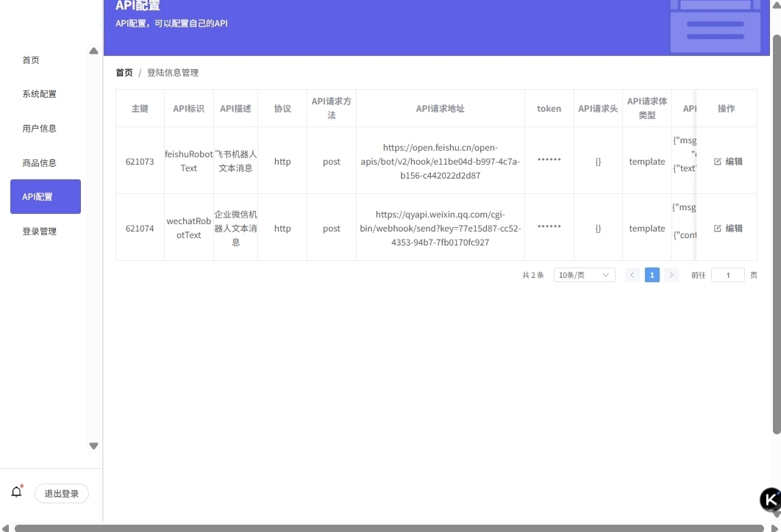Click the edit icon for feishuRobotText row
This screenshot has width=781, height=532.
[x=718, y=162]
